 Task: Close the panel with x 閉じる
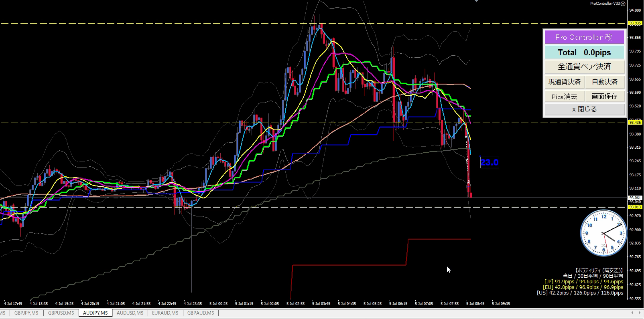click(584, 109)
